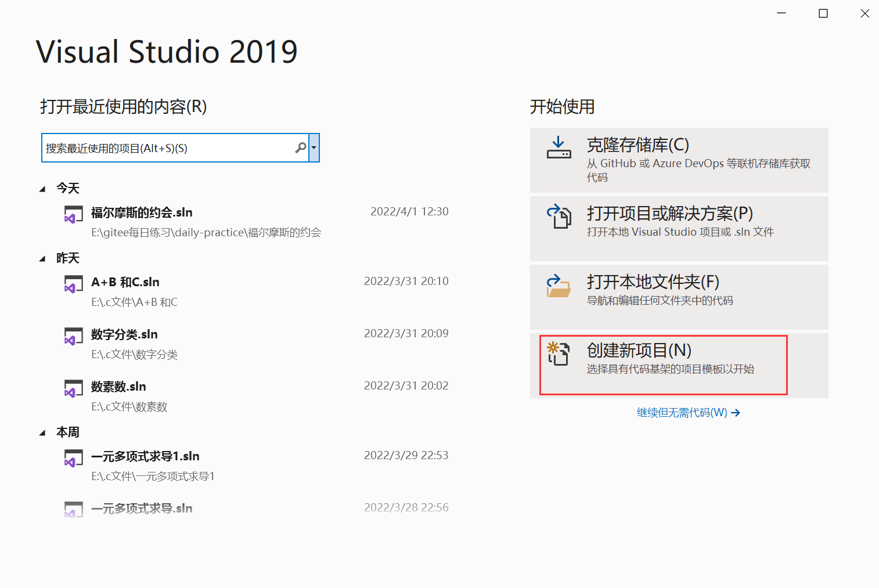
Task: Click the 打开最近使用的内容(R) heading
Action: coord(123,107)
